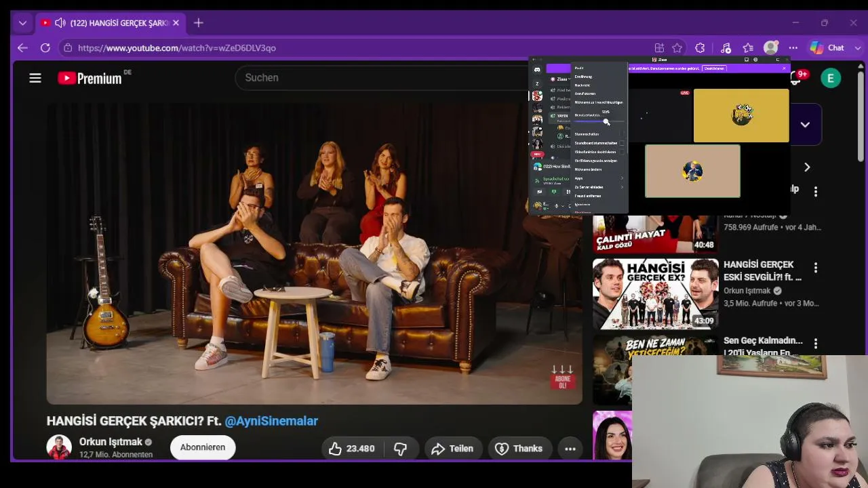
Task: Open the media control music note icon
Action: (x=726, y=48)
